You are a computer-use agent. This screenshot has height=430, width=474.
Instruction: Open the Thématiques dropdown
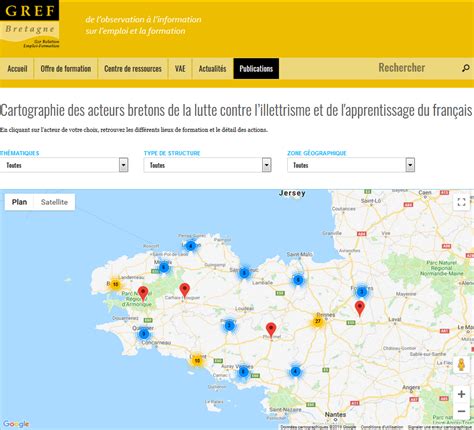[64, 165]
